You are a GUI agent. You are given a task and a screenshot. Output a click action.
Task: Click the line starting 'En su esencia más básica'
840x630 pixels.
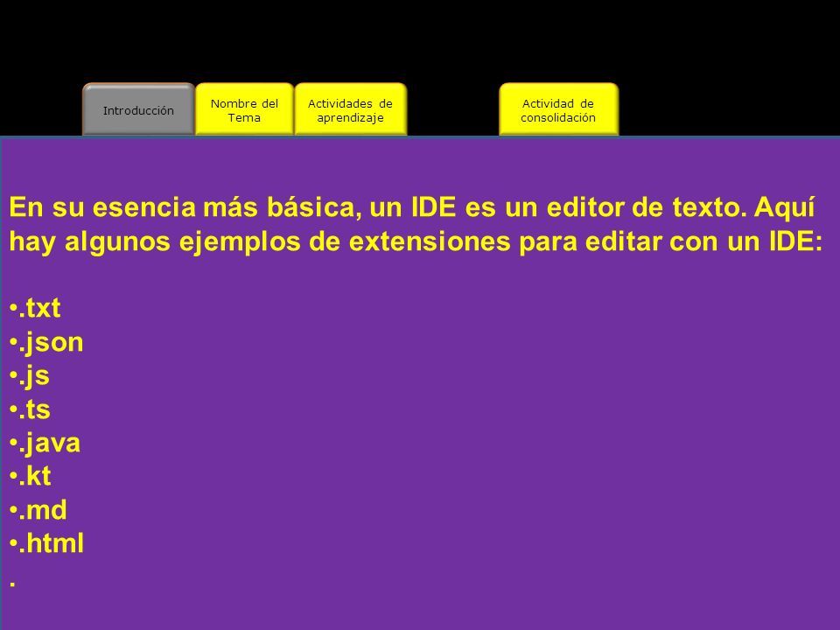(x=412, y=208)
